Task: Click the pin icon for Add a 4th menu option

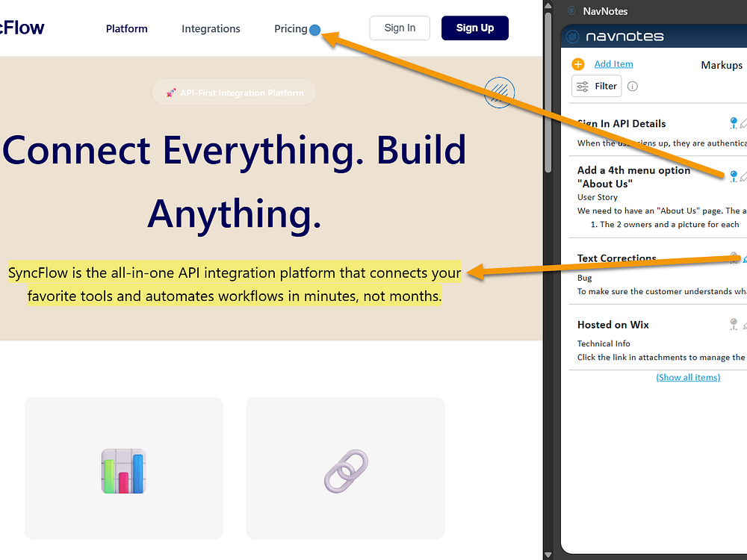Action: coord(734,176)
